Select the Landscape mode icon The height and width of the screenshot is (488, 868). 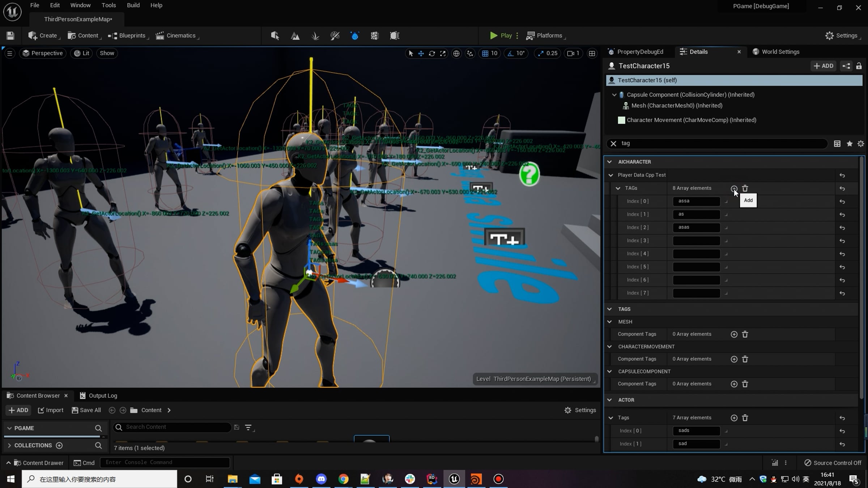click(x=295, y=35)
